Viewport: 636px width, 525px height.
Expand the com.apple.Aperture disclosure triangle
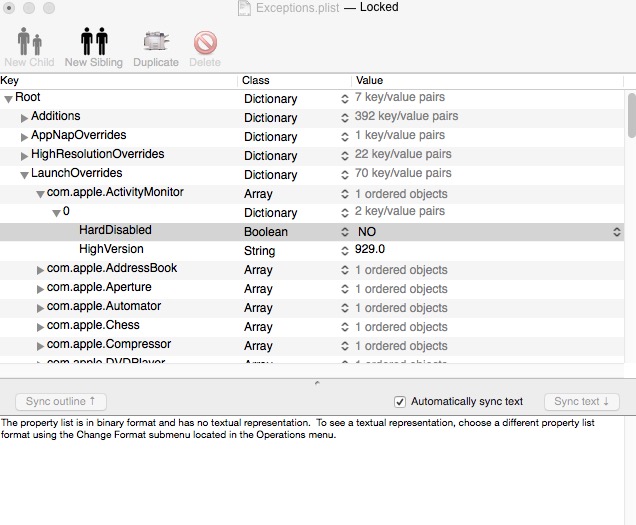[x=40, y=289]
